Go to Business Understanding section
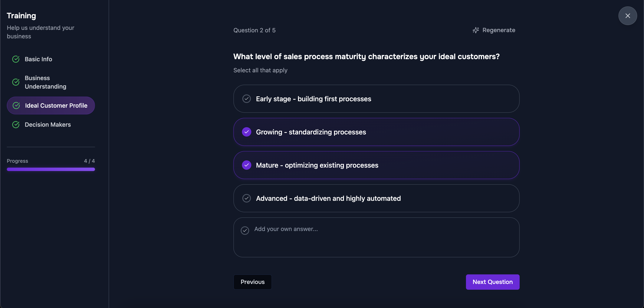Image resolution: width=644 pixels, height=308 pixels. tap(46, 82)
